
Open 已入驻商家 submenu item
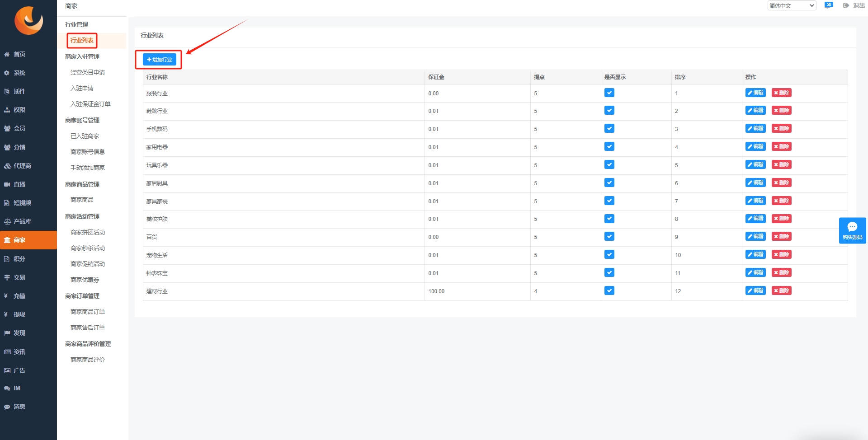click(85, 136)
